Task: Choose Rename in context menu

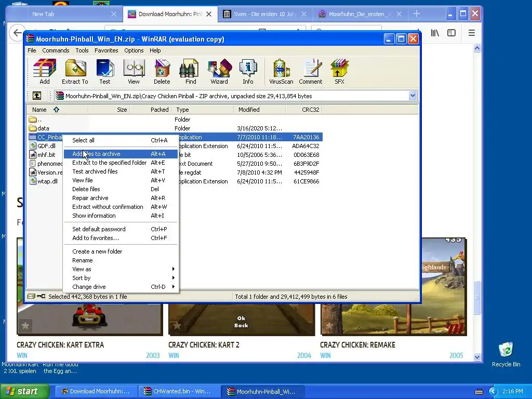Action: click(x=121, y=260)
